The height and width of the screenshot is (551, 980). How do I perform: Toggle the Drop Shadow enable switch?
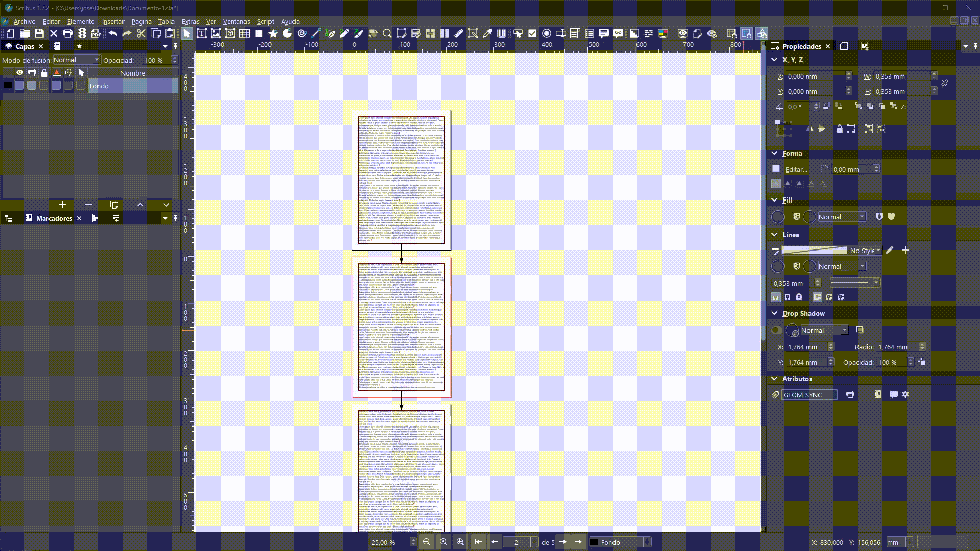(776, 330)
